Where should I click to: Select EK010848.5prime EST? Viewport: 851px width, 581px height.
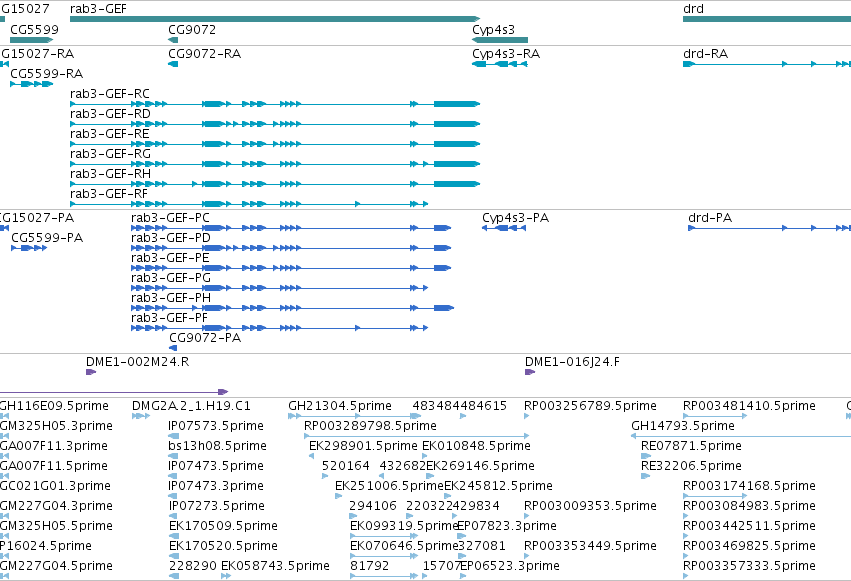point(424,456)
